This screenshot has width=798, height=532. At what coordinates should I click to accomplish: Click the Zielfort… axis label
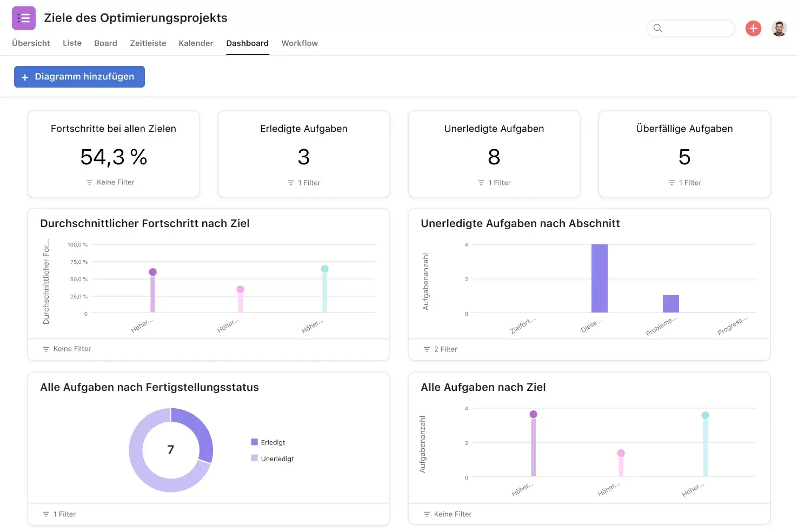(x=522, y=326)
